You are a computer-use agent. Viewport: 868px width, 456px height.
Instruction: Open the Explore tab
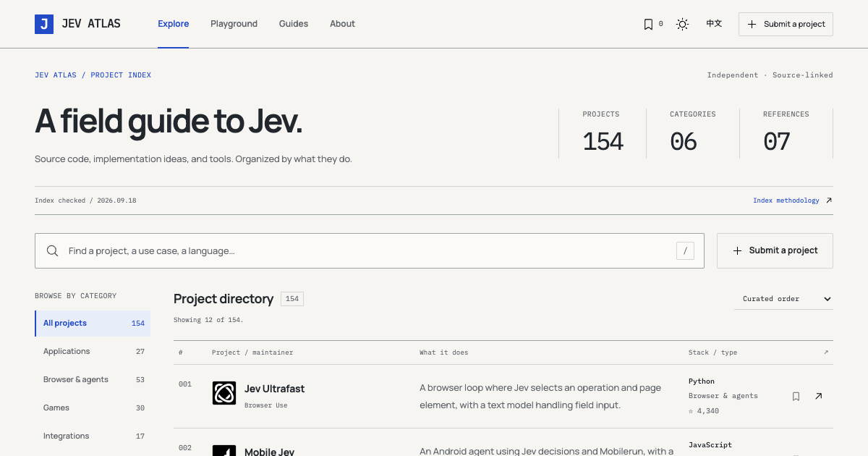[174, 24]
